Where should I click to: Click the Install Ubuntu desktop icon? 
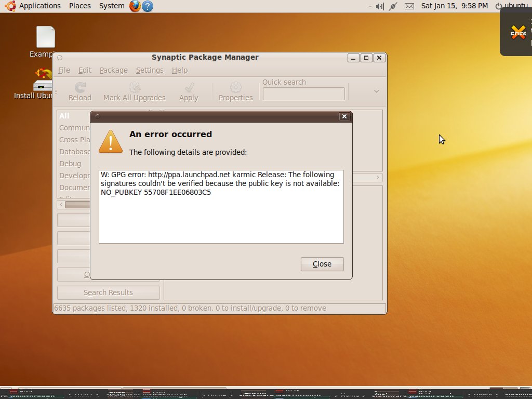coord(43,79)
